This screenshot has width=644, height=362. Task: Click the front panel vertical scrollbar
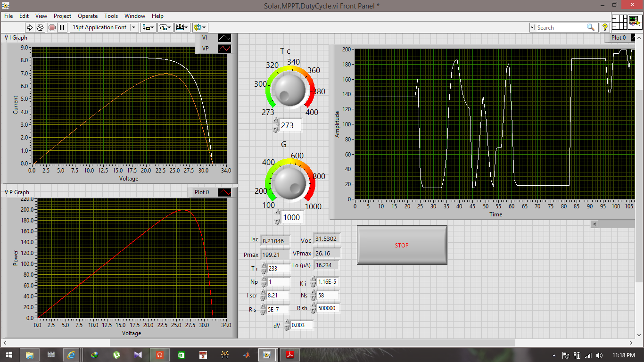[x=639, y=186]
